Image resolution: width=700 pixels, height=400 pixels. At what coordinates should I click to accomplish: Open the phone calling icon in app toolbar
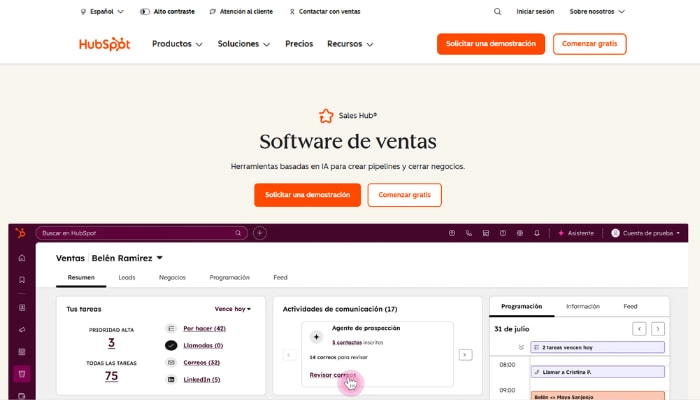click(x=469, y=233)
